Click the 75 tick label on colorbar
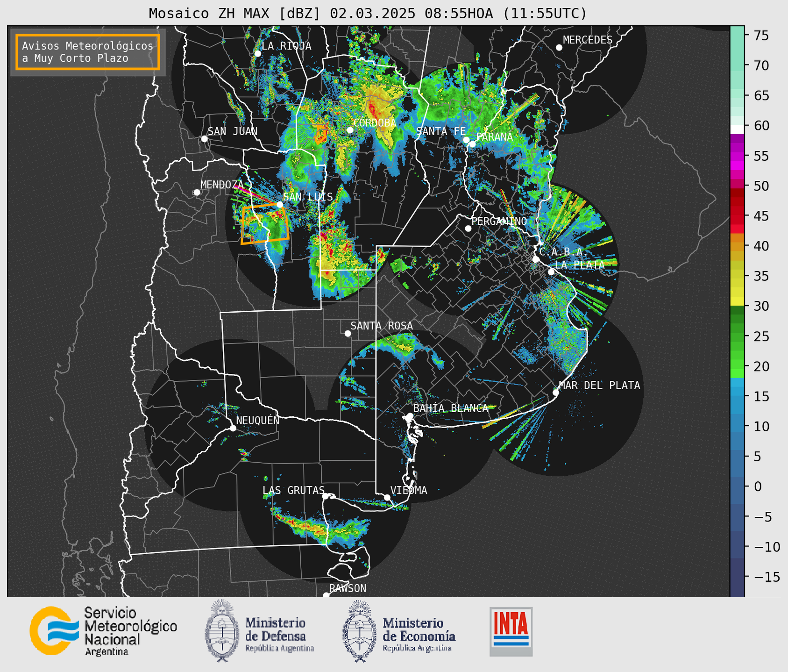The height and width of the screenshot is (672, 788). pos(762,36)
